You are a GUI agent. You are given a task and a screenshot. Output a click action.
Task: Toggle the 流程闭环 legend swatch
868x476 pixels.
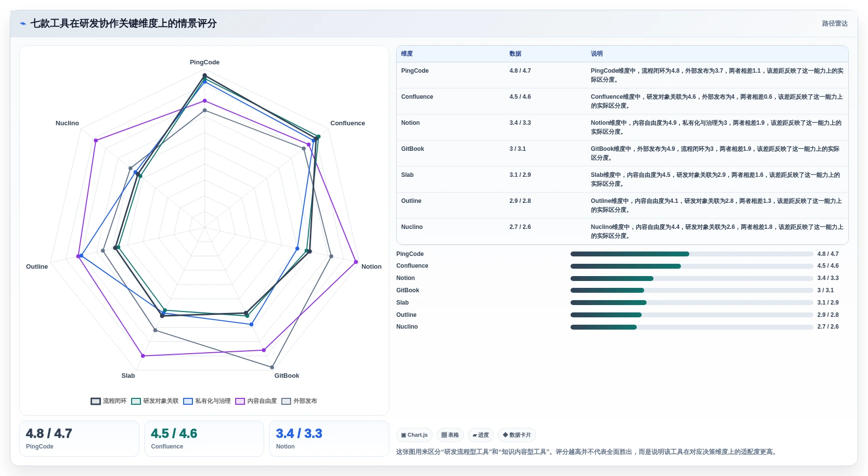coord(96,401)
